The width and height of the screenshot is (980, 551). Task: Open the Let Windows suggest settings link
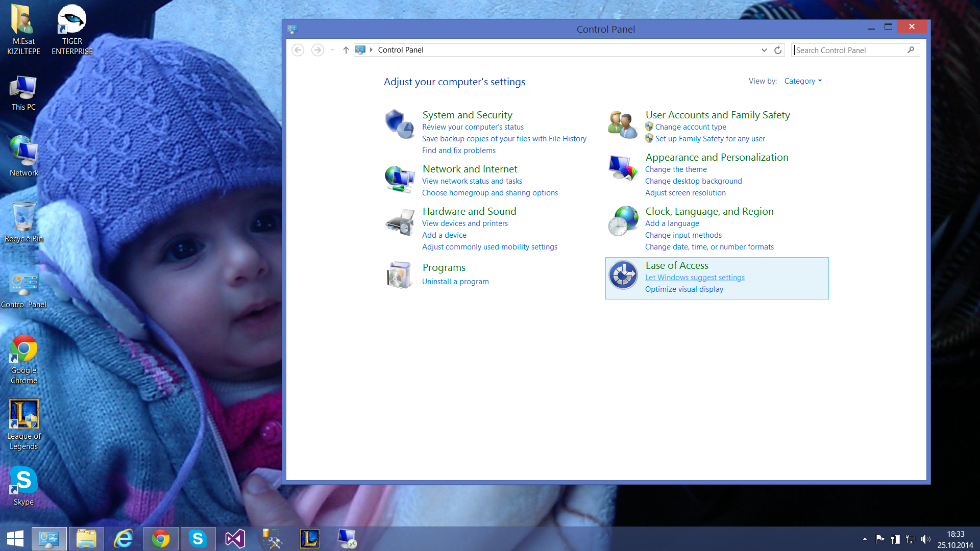click(695, 278)
